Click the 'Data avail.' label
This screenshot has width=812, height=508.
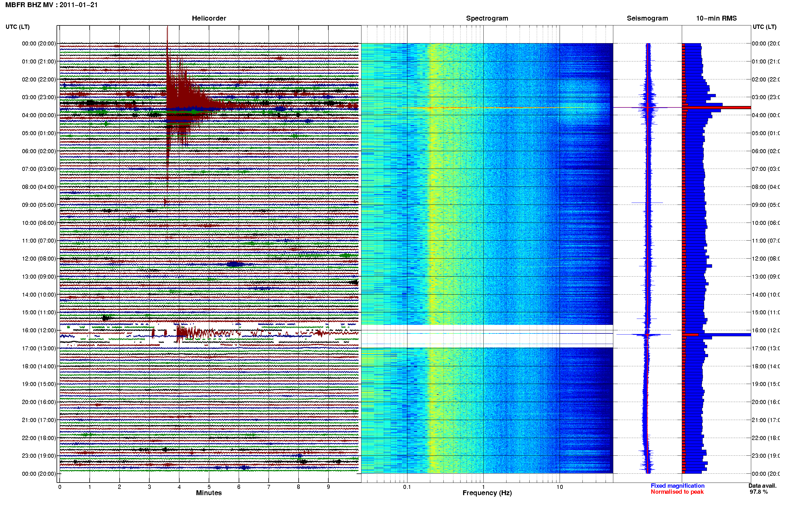point(762,486)
